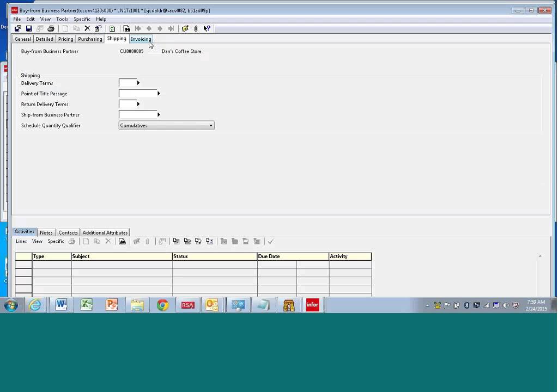Click the New record icon in main toolbar
The width and height of the screenshot is (558, 392).
click(65, 28)
